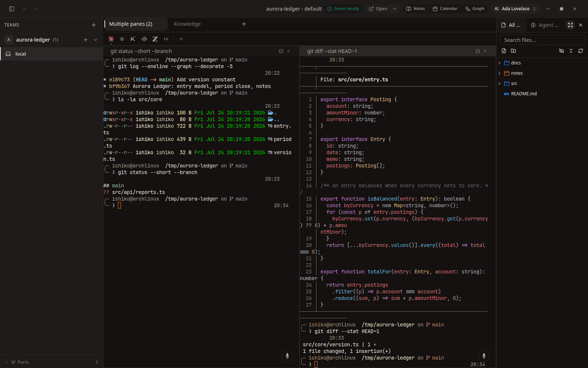The width and height of the screenshot is (588, 368).
Task: Go back with the left arrow
Action: click(25, 9)
